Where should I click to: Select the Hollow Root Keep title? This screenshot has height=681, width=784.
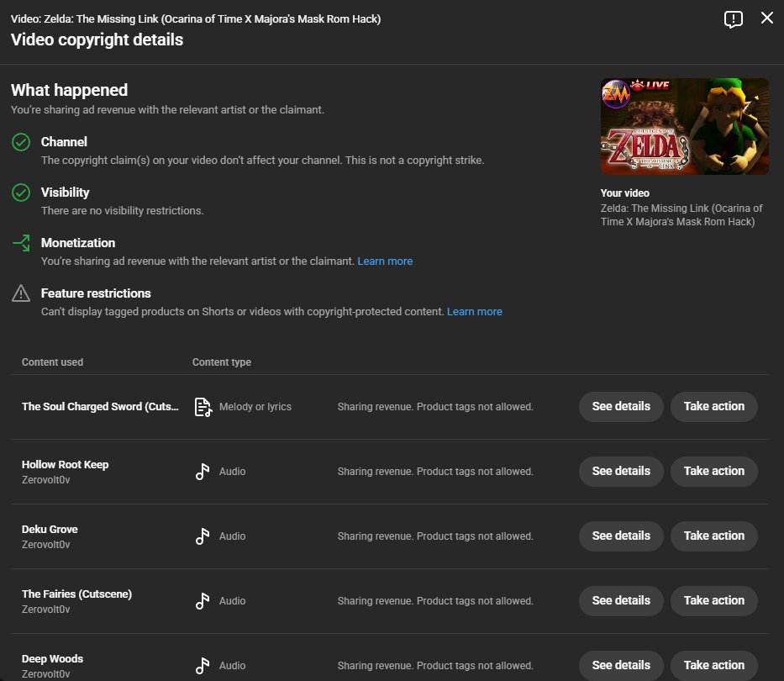[65, 465]
